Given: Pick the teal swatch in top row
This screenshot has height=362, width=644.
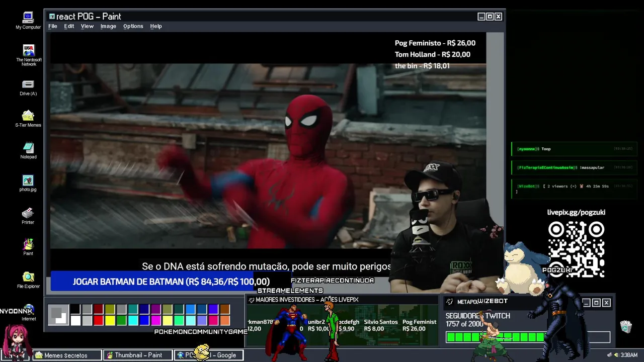Looking at the screenshot, I should tap(133, 309).
